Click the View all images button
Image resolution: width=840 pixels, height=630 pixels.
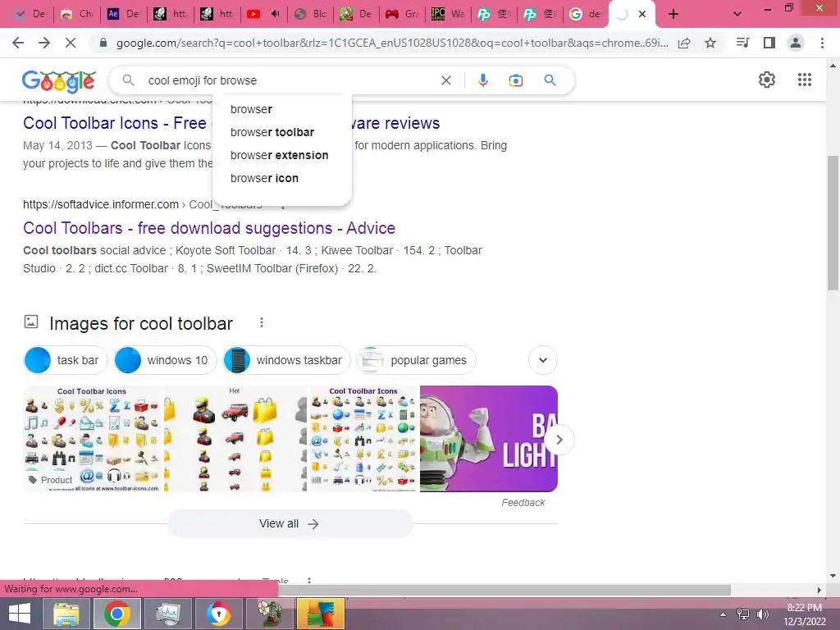(290, 523)
